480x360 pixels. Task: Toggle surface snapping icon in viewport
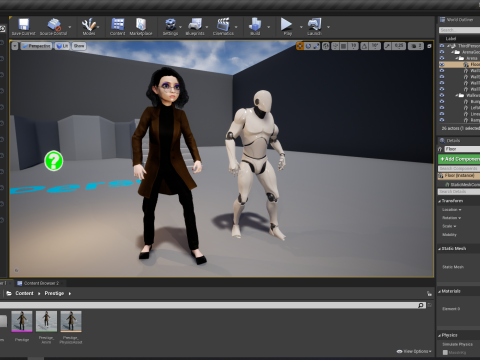pyautogui.click(x=336, y=46)
